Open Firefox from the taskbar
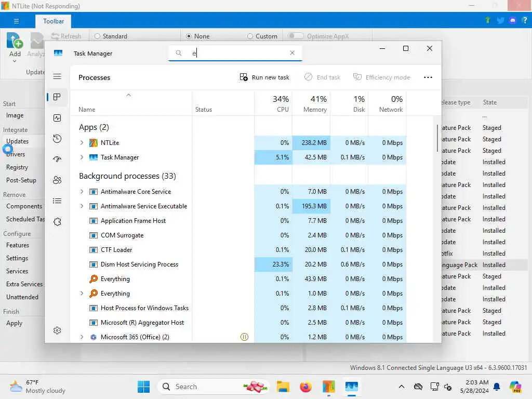The height and width of the screenshot is (399, 532). pyautogui.click(x=305, y=387)
